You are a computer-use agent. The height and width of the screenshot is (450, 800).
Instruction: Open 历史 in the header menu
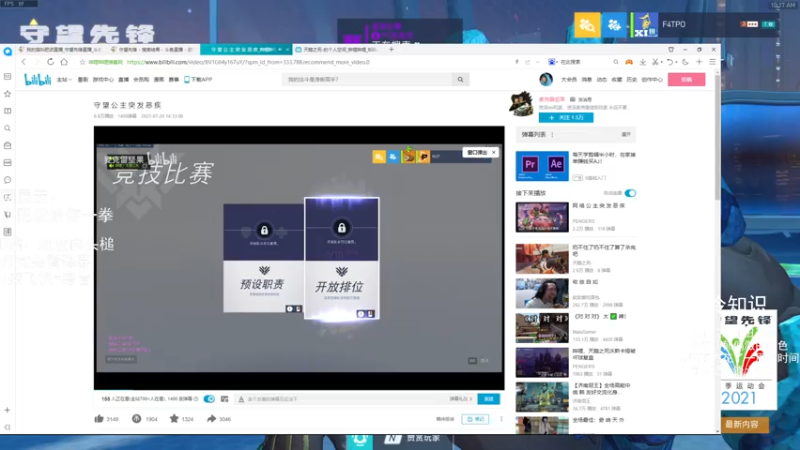pos(631,80)
